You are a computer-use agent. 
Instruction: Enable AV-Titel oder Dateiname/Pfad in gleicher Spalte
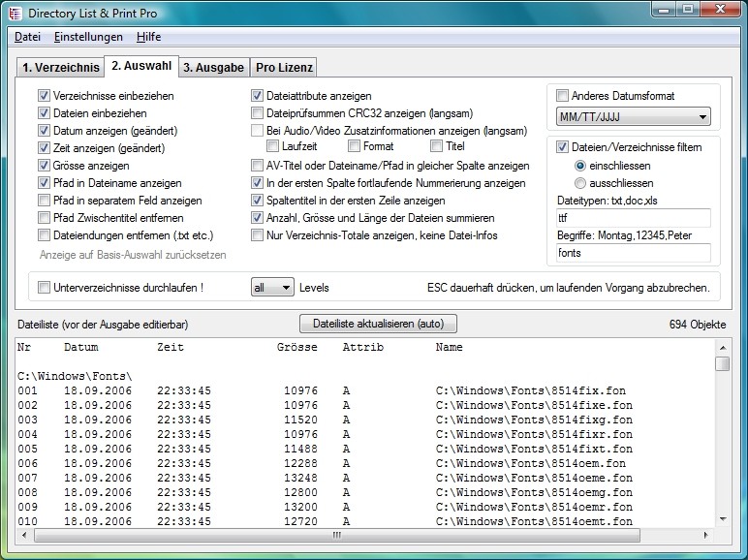[x=257, y=166]
